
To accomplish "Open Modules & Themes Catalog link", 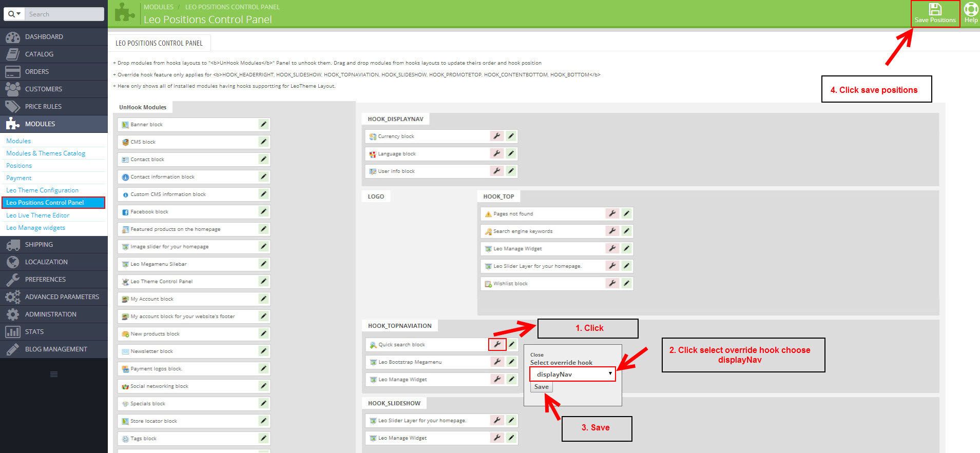I will pos(46,153).
